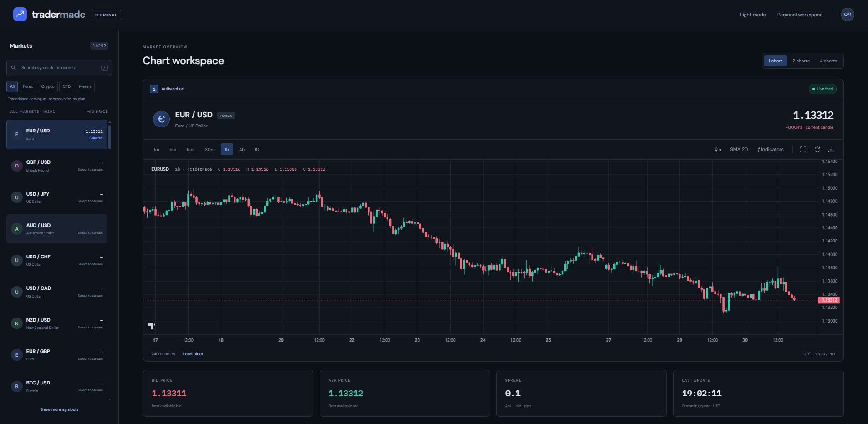
Task: Select the EUR / GBP market row
Action: (x=57, y=355)
